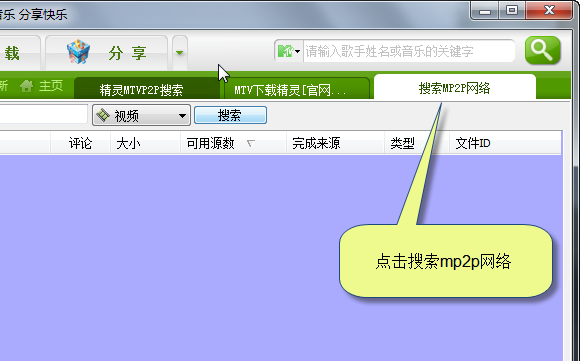The height and width of the screenshot is (361, 580).
Task: Click the search text box beside 视频
Action: [44, 114]
